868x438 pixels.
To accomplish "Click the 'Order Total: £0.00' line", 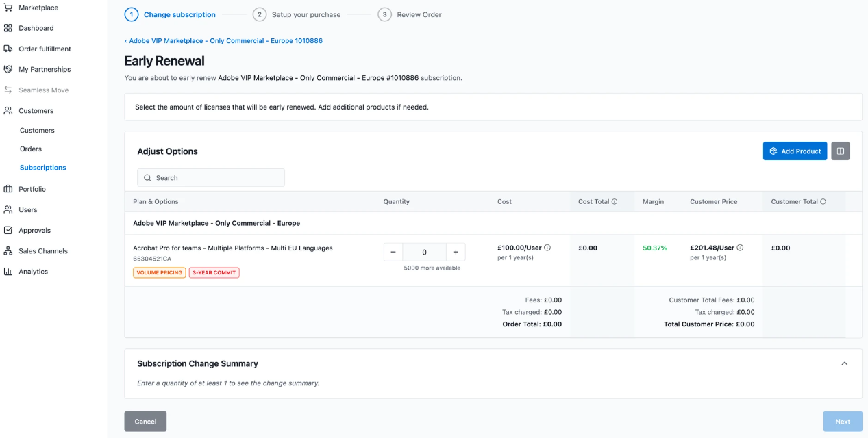I will 532,324.
